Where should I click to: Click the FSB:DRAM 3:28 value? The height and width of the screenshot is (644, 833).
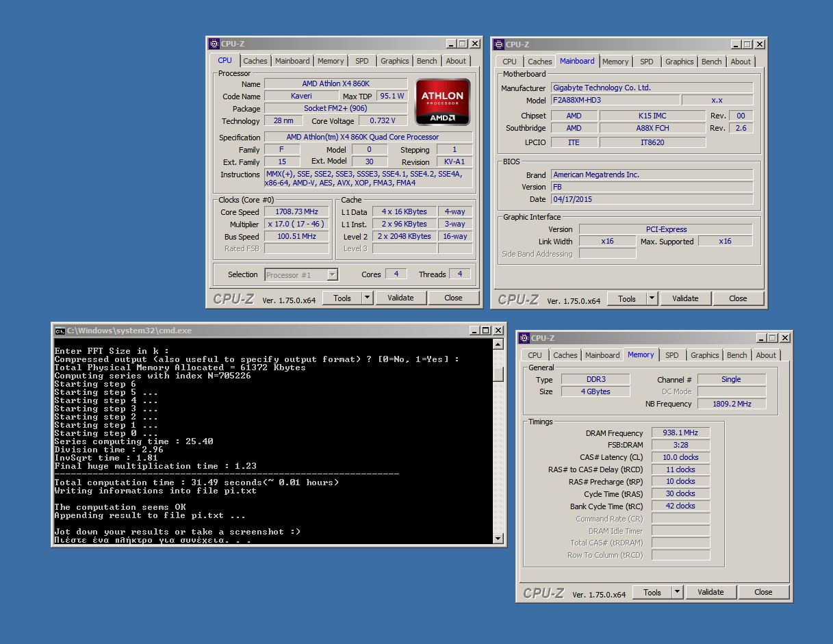click(680, 445)
